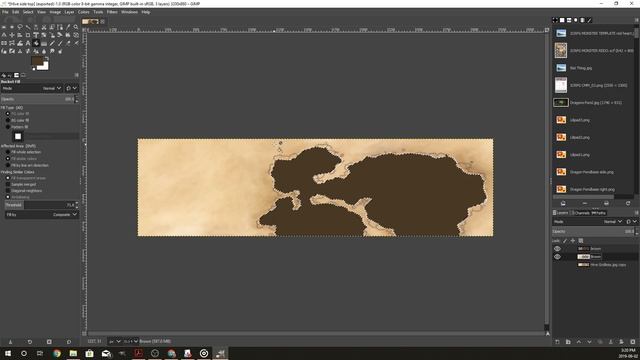Select the Paintbrush tool
Screen dimensions: 640x360
click(60, 43)
